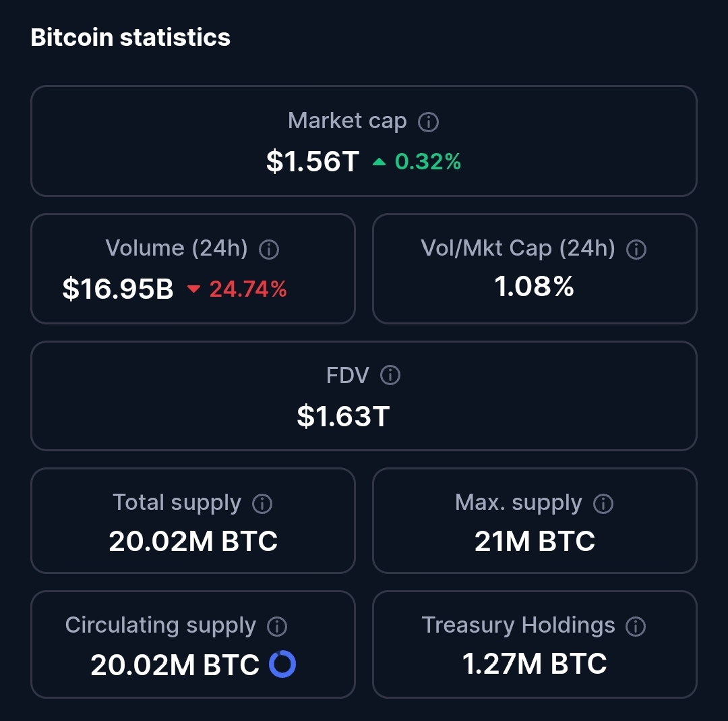Click the blue circulating supply progress ring
The width and height of the screenshot is (728, 721).
coord(282,664)
